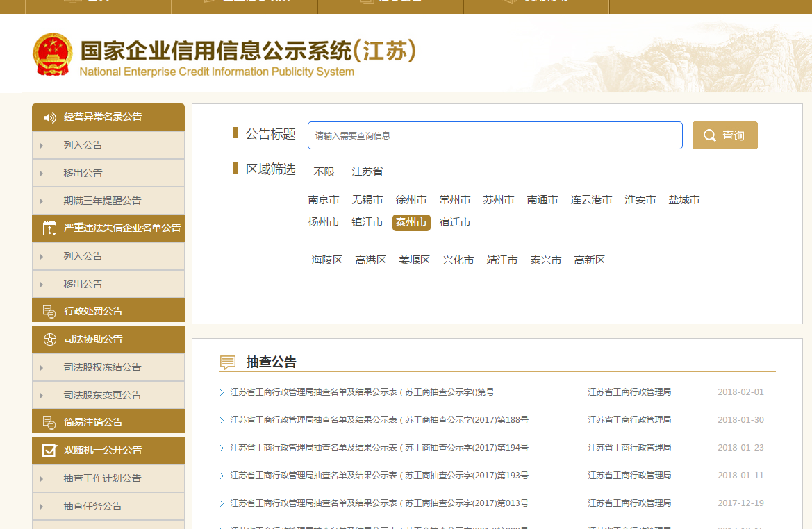The image size is (812, 529).
Task: Select 江苏省 region filter
Action: (x=367, y=171)
